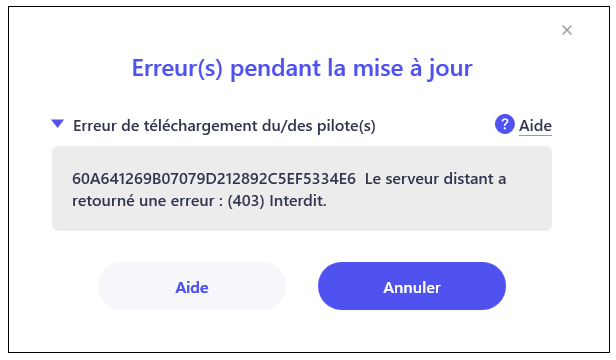This screenshot has width=616, height=360.
Task: Click the phrase Le serveur distant a
Action: [435, 179]
